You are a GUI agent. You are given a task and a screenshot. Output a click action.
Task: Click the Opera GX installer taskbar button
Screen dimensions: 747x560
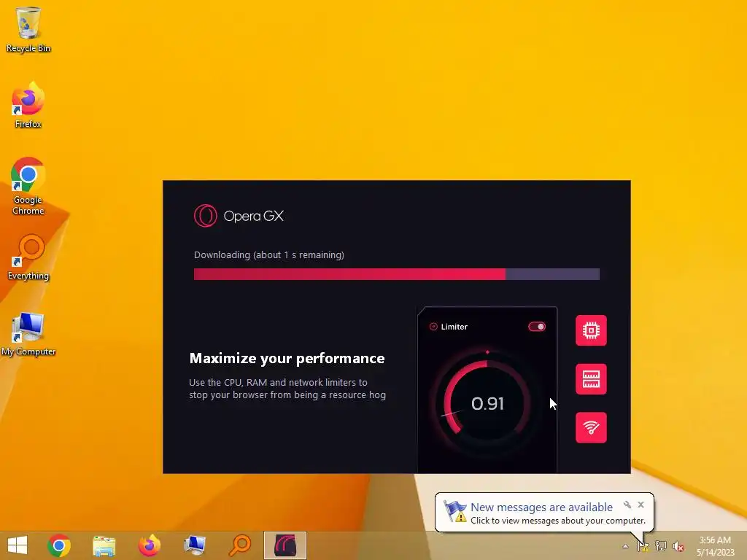285,545
